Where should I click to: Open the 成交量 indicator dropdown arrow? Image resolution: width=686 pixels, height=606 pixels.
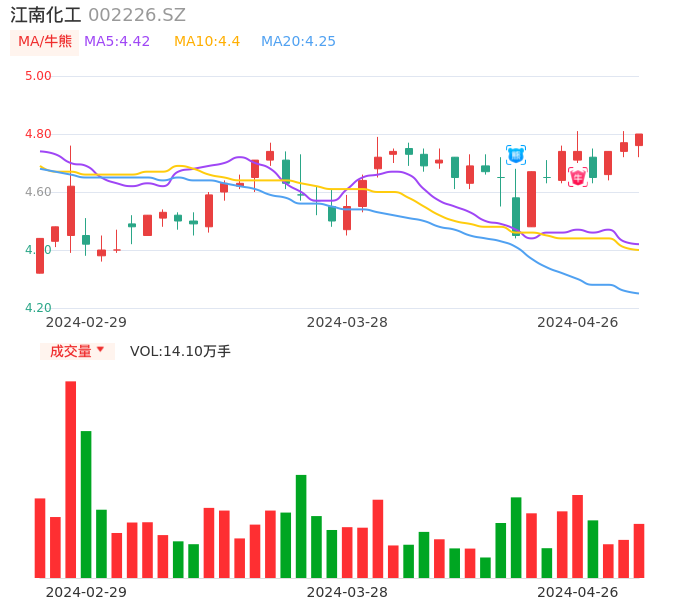point(100,350)
